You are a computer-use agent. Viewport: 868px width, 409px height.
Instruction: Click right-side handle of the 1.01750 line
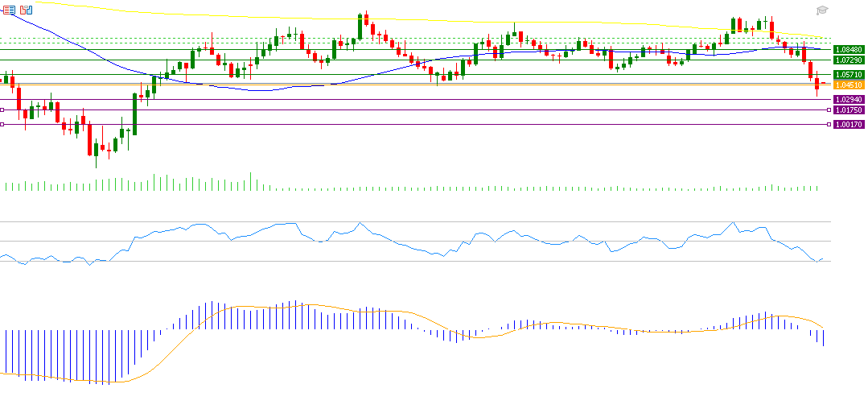coord(828,109)
